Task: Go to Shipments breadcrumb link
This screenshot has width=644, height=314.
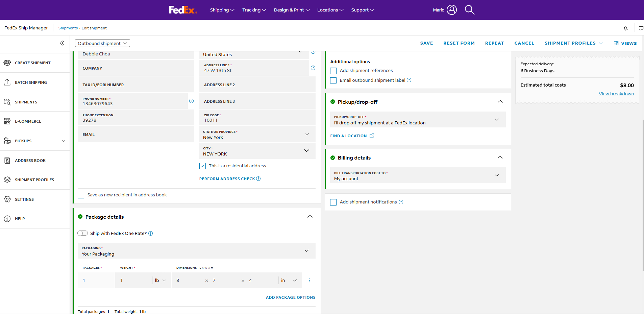Action: [68, 28]
